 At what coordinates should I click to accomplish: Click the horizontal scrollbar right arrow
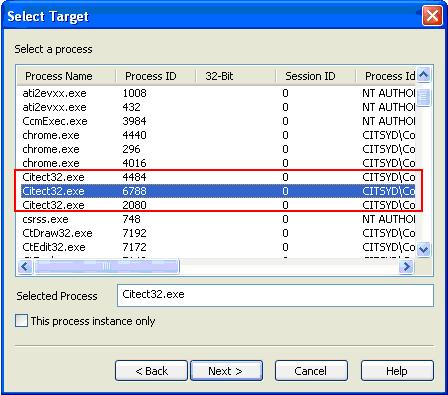click(x=406, y=267)
